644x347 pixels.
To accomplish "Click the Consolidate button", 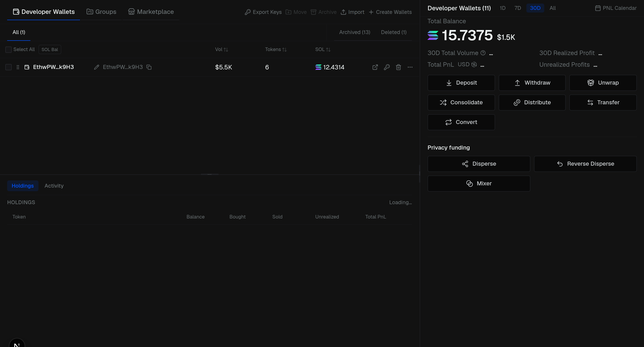I will (461, 102).
